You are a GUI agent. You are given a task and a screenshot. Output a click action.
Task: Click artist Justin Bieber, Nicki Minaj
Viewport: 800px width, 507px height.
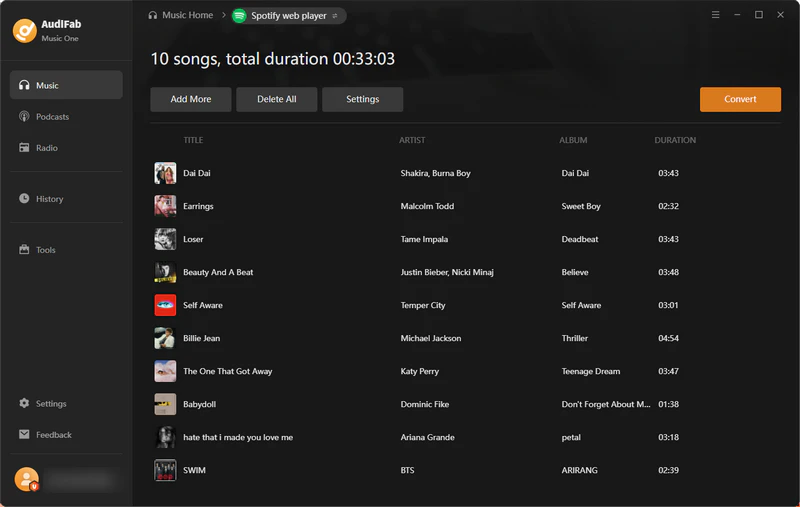pos(447,272)
